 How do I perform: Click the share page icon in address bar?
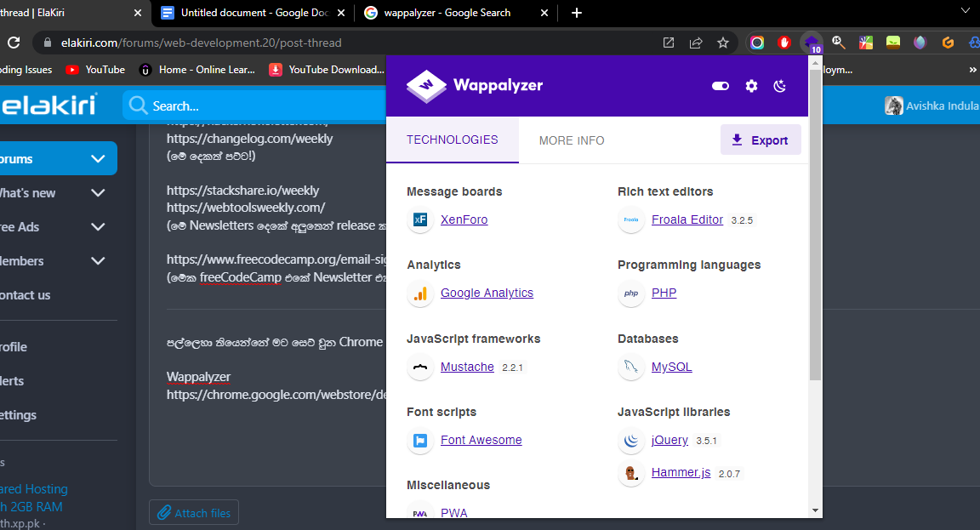[x=696, y=43]
